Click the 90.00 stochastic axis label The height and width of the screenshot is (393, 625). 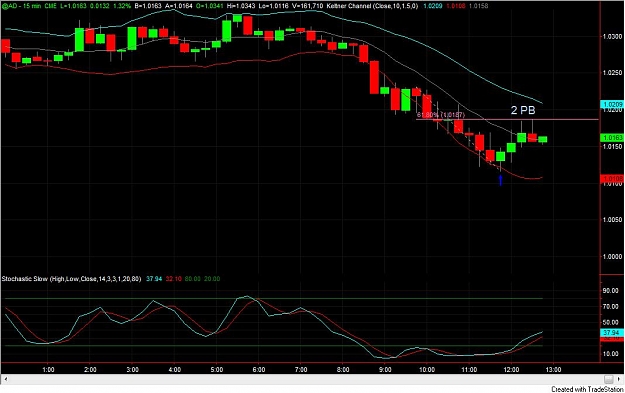click(611, 291)
